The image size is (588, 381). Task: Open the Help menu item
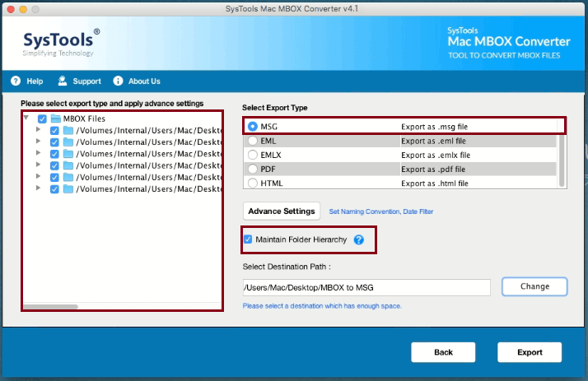(35, 81)
